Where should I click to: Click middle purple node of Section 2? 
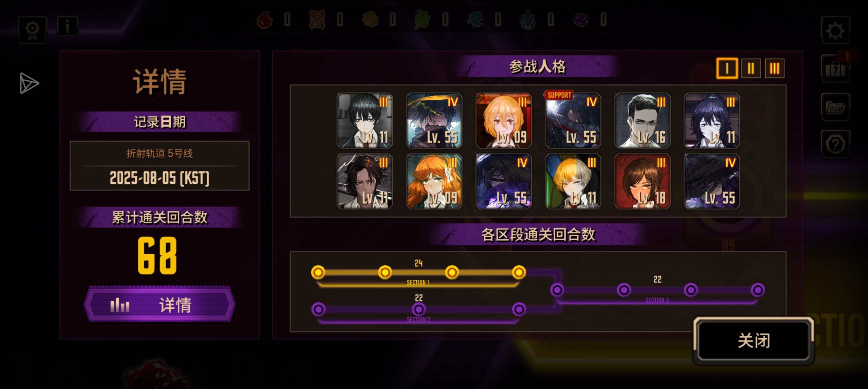coord(418,309)
